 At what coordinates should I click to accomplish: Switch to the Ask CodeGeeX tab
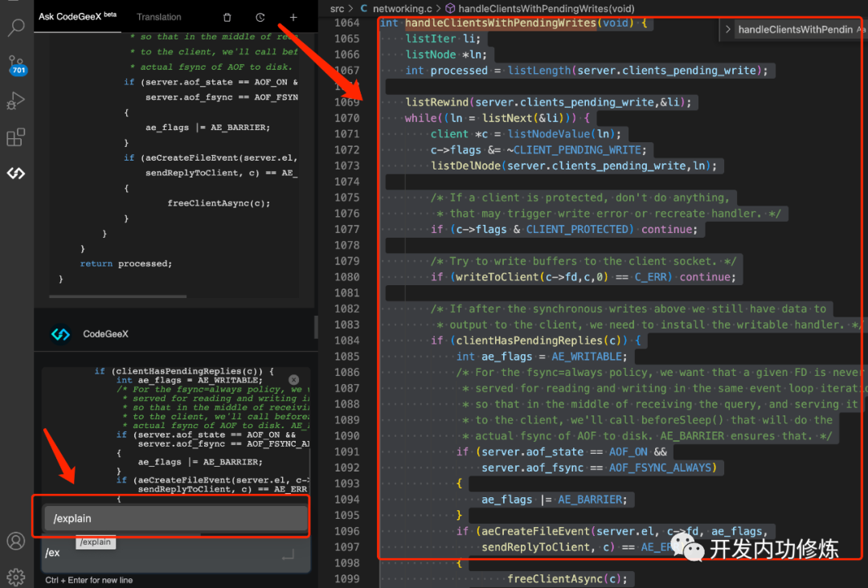point(77,17)
